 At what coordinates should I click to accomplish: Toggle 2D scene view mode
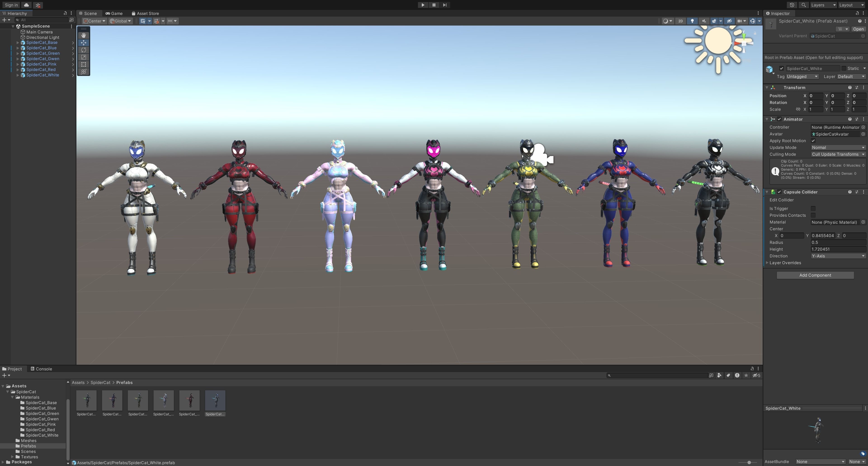tap(680, 21)
